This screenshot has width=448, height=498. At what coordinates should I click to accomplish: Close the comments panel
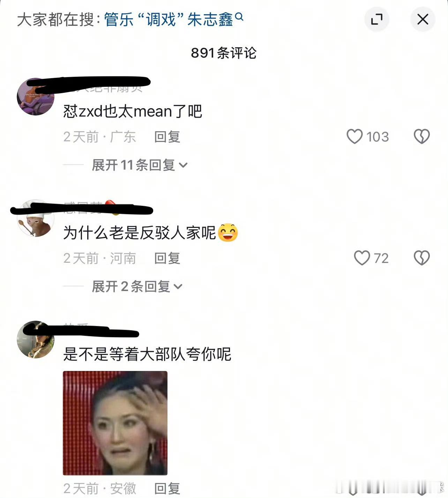(423, 19)
